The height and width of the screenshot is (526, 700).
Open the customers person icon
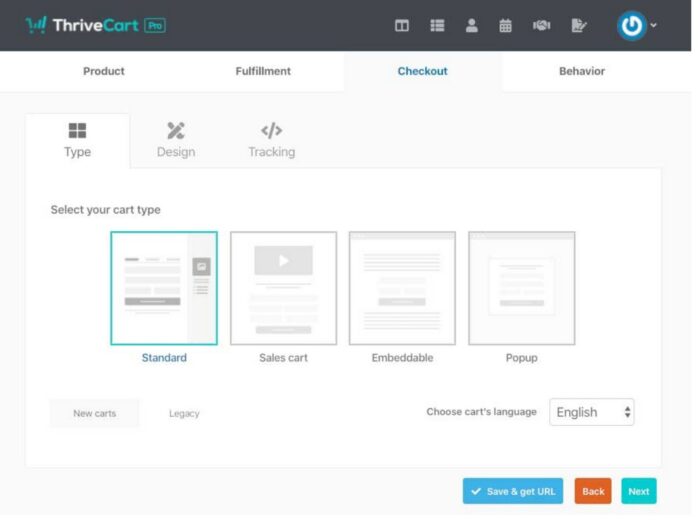point(471,26)
